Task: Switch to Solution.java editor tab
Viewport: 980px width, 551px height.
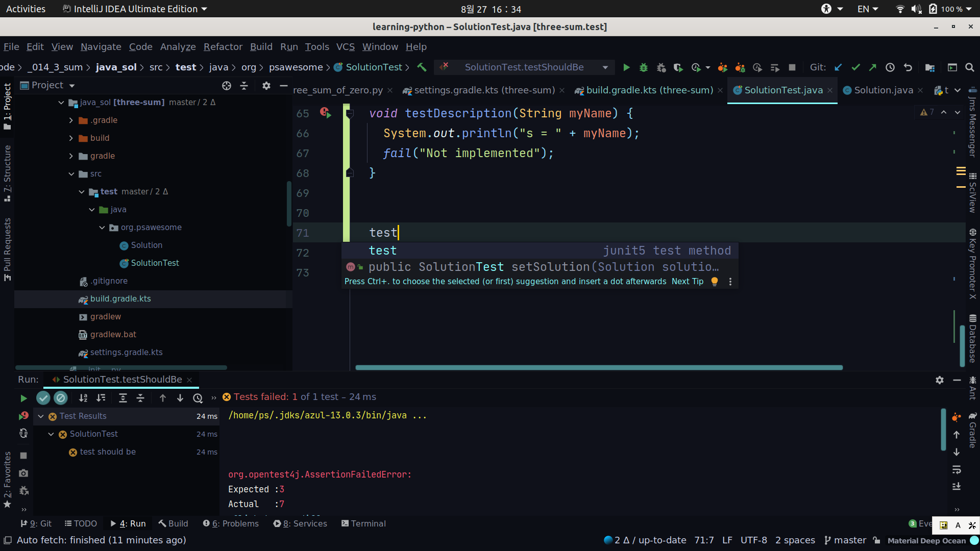Action: click(x=883, y=90)
